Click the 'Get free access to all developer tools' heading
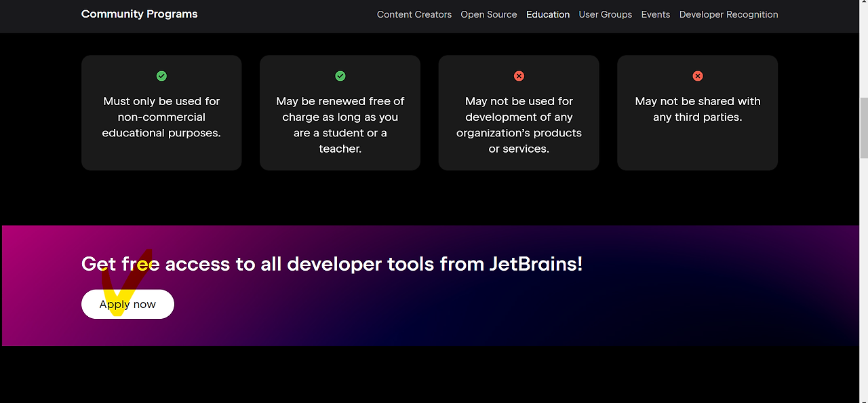This screenshot has width=868, height=403. 332,263
